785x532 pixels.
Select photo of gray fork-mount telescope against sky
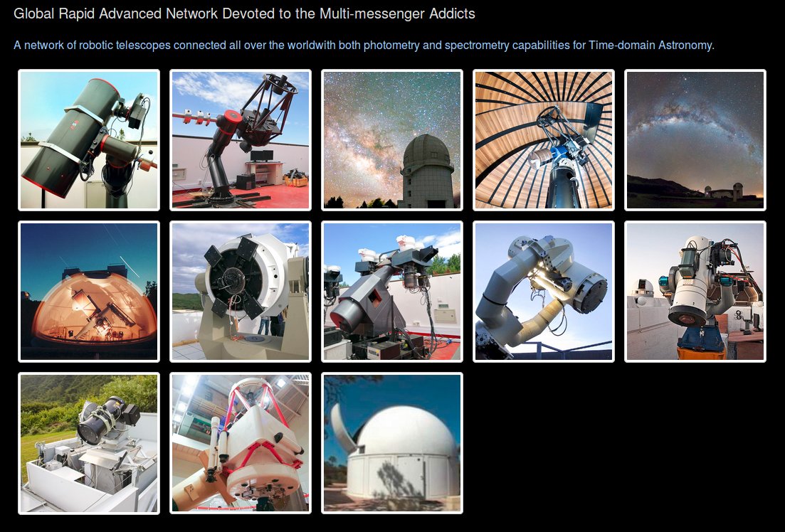(x=544, y=292)
